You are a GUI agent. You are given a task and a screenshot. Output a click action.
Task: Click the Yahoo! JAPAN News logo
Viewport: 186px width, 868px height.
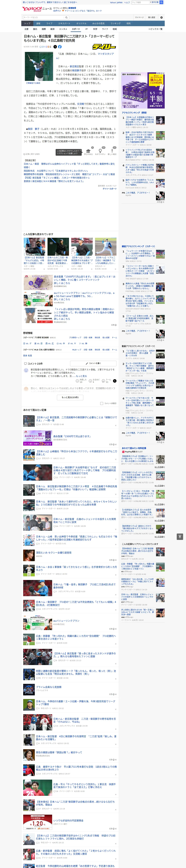point(37,9)
